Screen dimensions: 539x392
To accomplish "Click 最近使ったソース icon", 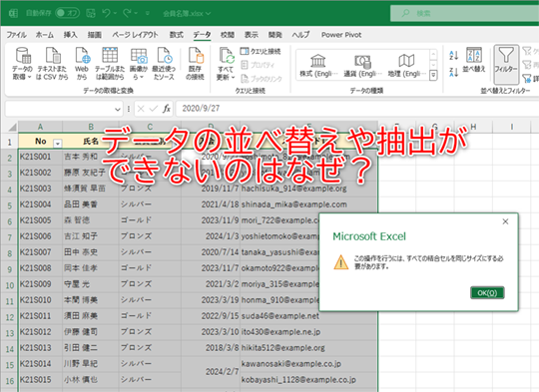I will coord(164,64).
